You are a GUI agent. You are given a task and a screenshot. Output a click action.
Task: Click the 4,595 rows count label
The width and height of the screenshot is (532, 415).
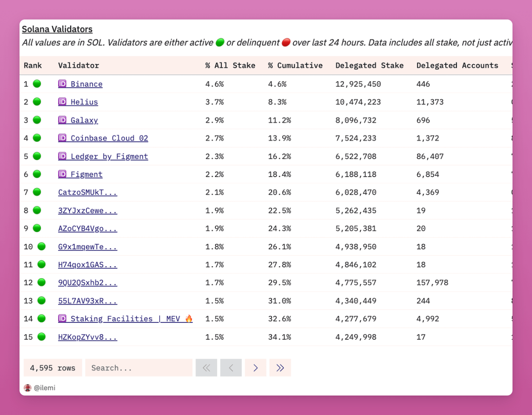click(53, 368)
